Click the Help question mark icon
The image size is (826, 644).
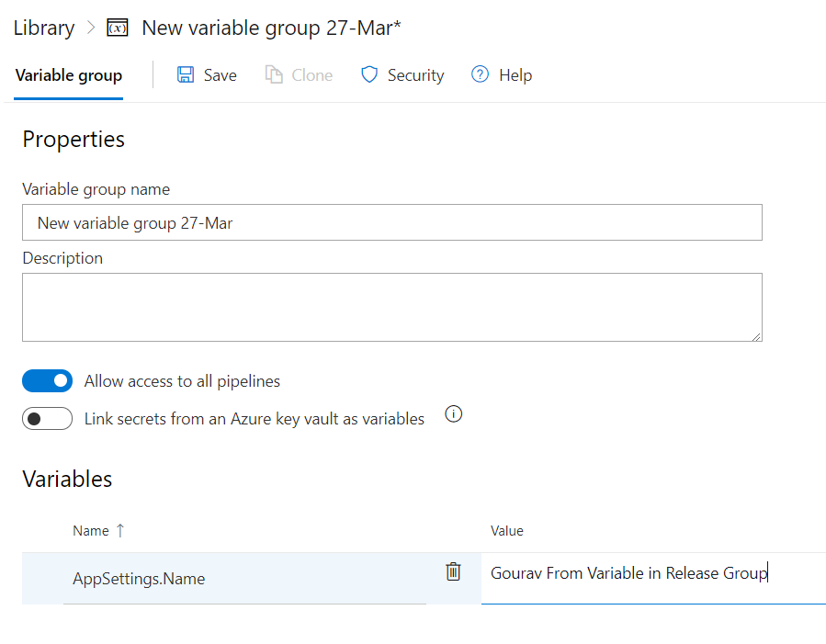pyautogui.click(x=480, y=74)
